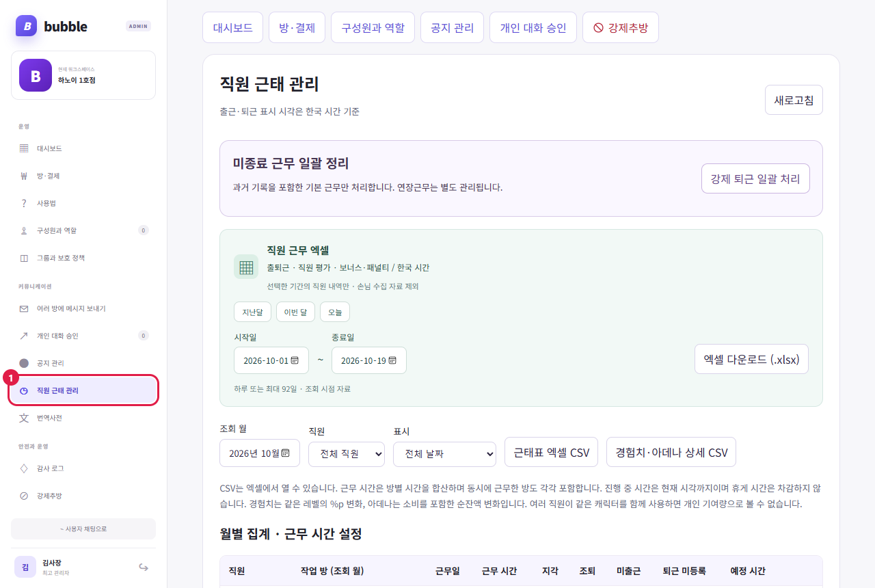
Task: Click the 조회 월 field 2026년 10월
Action: click(260, 453)
